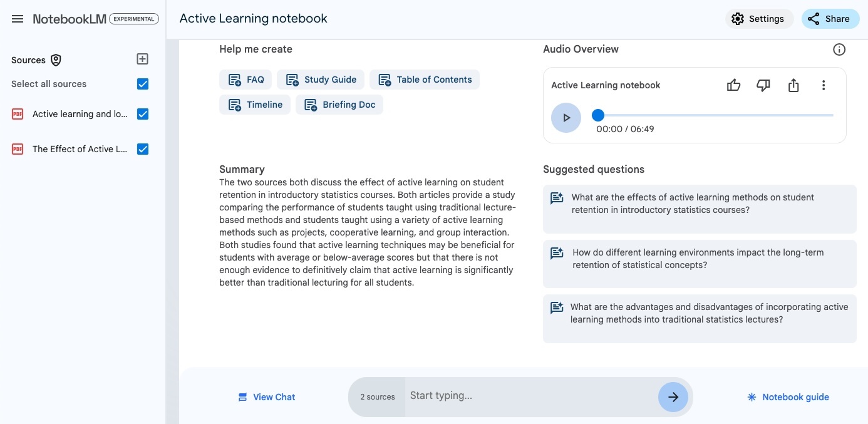Click the thumbs down icon on Audio Overview

pos(763,85)
